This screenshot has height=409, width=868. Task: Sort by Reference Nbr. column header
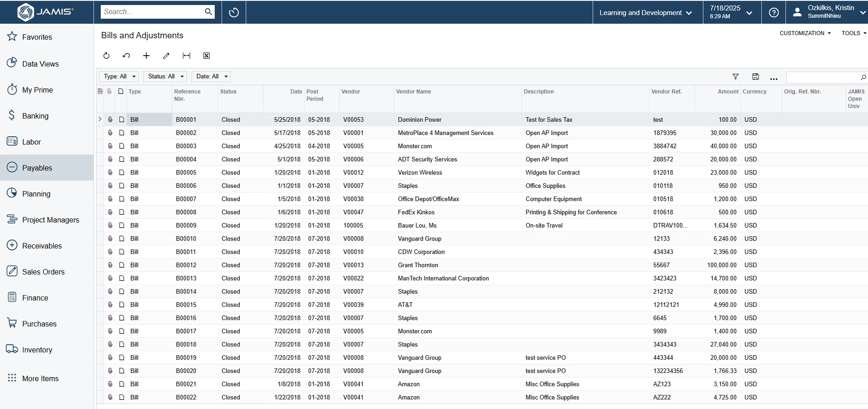click(195, 98)
